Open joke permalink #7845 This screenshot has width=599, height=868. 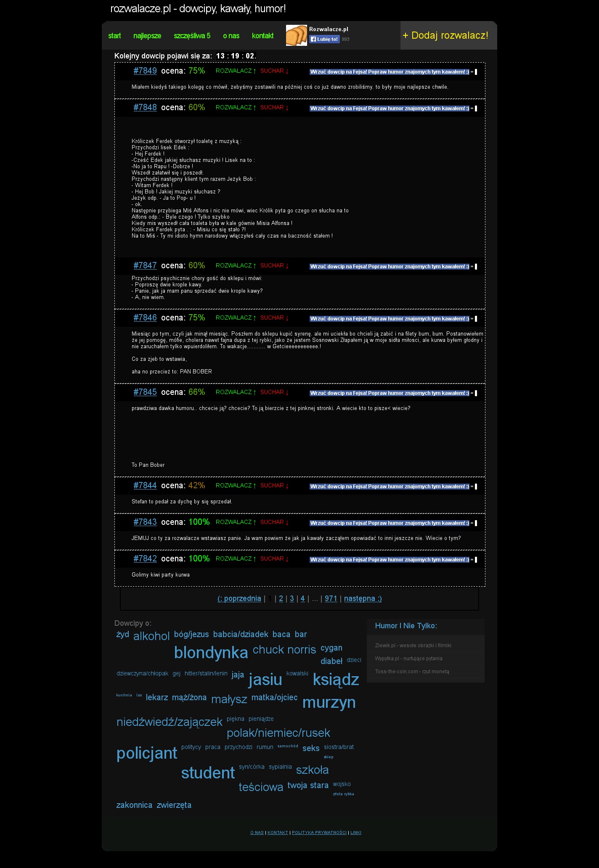click(x=145, y=392)
